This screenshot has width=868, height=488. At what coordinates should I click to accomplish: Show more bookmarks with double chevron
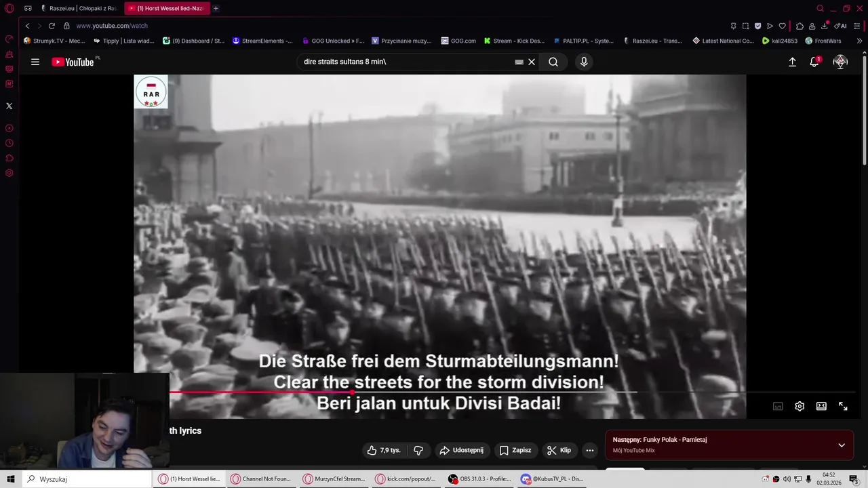[859, 41]
